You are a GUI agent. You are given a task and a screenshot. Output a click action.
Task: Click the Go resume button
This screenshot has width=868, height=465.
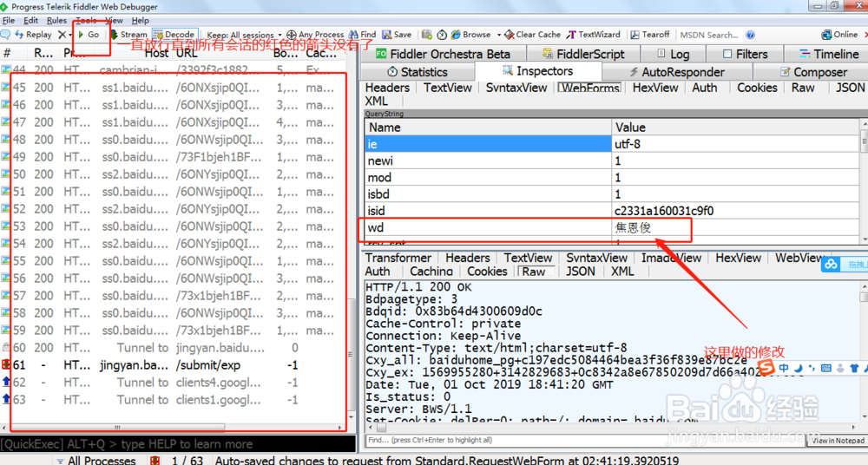click(89, 35)
